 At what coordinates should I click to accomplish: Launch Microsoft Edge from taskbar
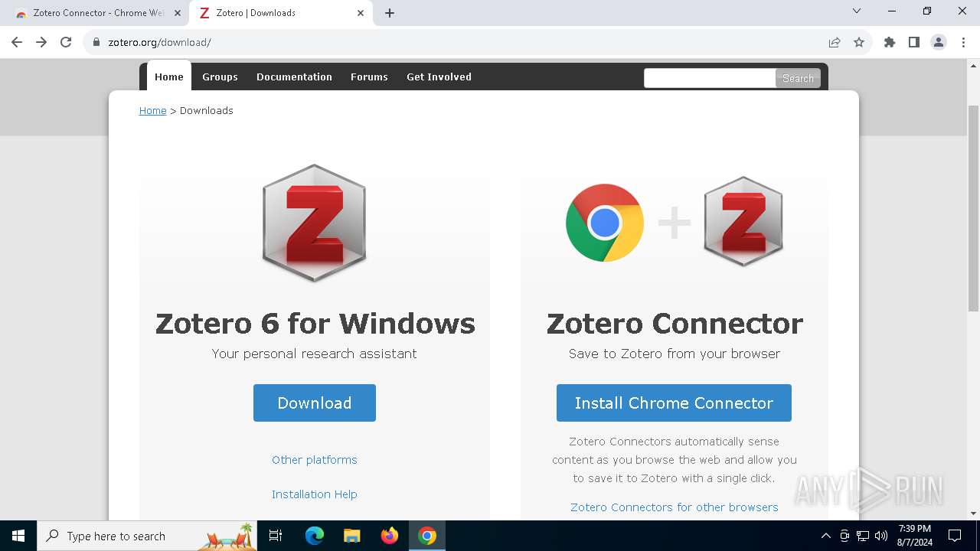tap(315, 536)
